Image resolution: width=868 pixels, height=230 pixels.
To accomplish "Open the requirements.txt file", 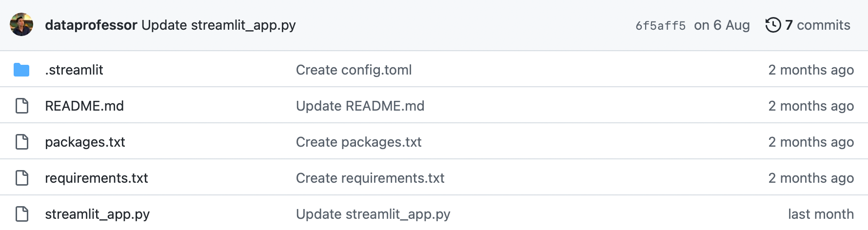I will click(x=97, y=178).
